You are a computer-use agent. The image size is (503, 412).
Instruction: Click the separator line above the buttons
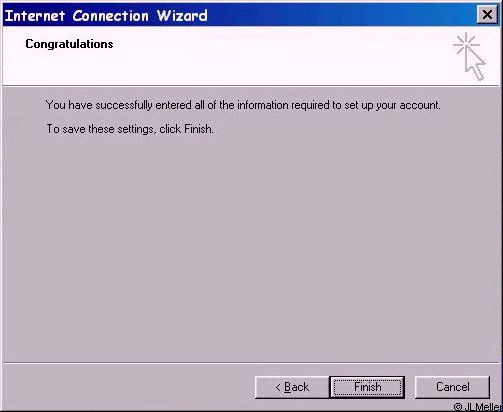pyautogui.click(x=251, y=363)
